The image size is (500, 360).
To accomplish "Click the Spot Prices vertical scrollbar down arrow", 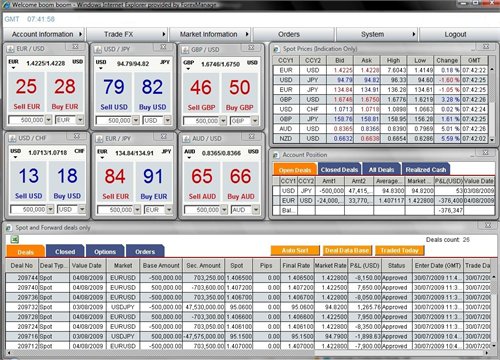I will click(x=492, y=140).
